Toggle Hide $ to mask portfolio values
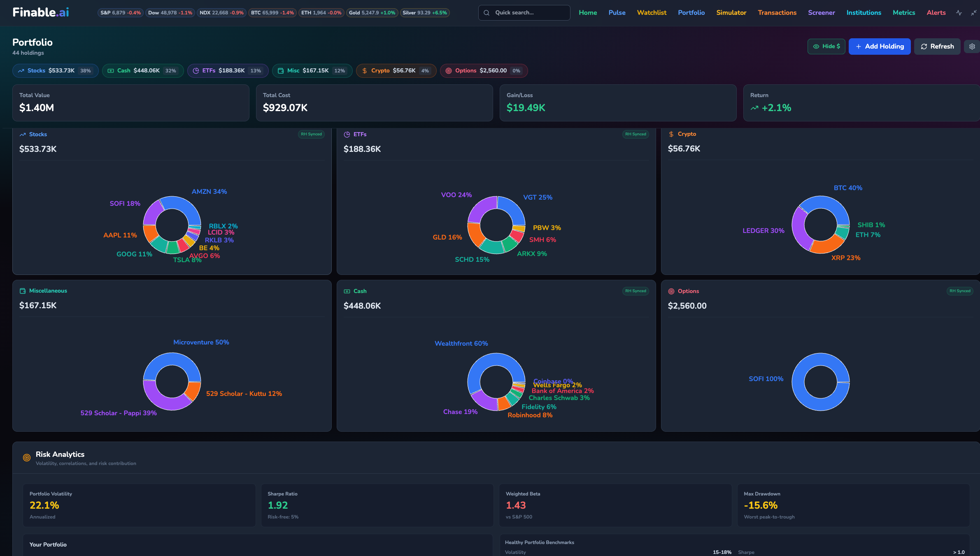This screenshot has width=980, height=556. pyautogui.click(x=826, y=47)
